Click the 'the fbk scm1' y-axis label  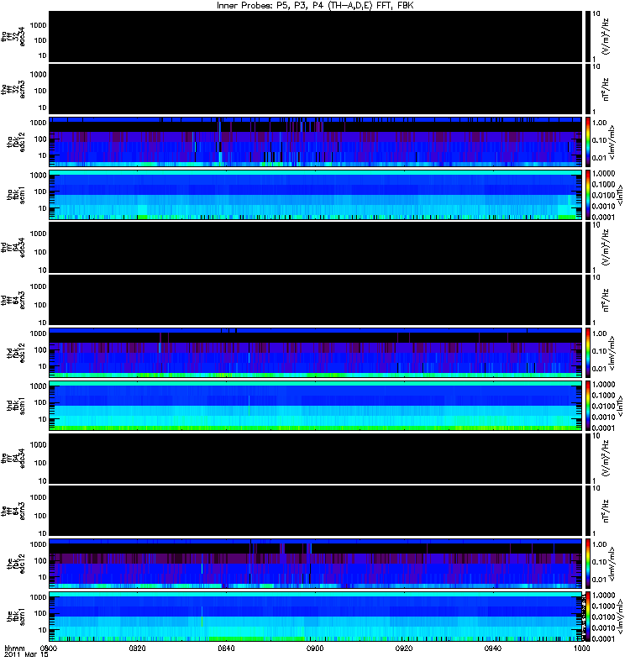point(16,617)
